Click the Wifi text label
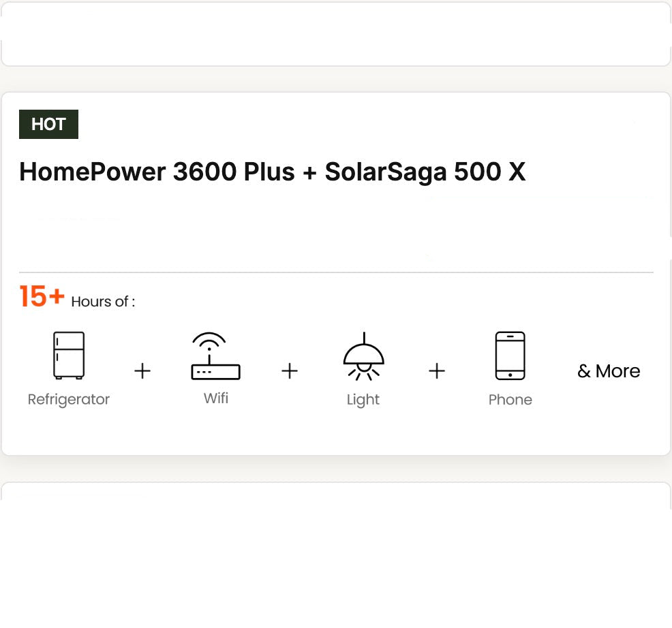672x628 pixels. [215, 398]
